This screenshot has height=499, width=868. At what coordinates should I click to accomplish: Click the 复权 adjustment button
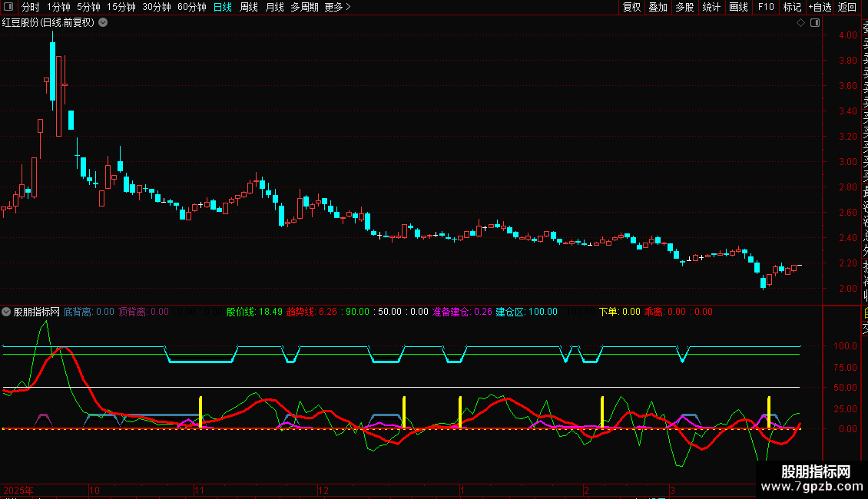[631, 8]
